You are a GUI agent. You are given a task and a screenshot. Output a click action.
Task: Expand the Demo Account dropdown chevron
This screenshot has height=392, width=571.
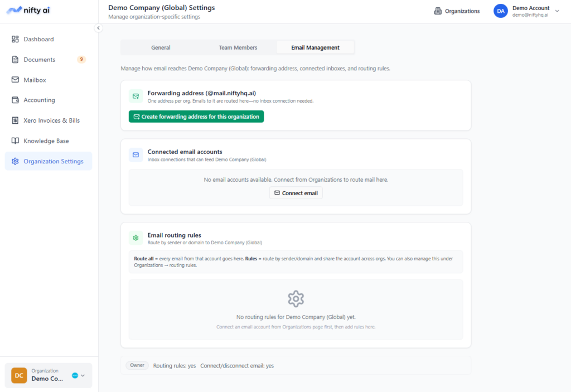(557, 11)
